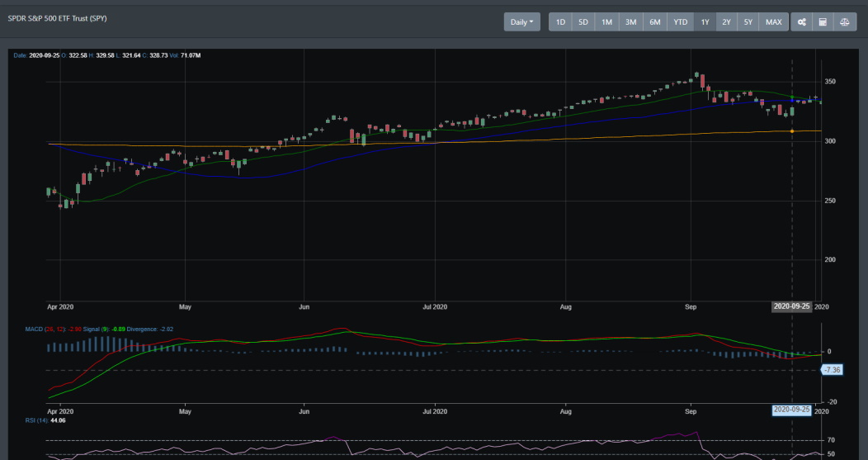Click the 200 price axis label
Viewport: 868px width, 460px height.
point(830,260)
